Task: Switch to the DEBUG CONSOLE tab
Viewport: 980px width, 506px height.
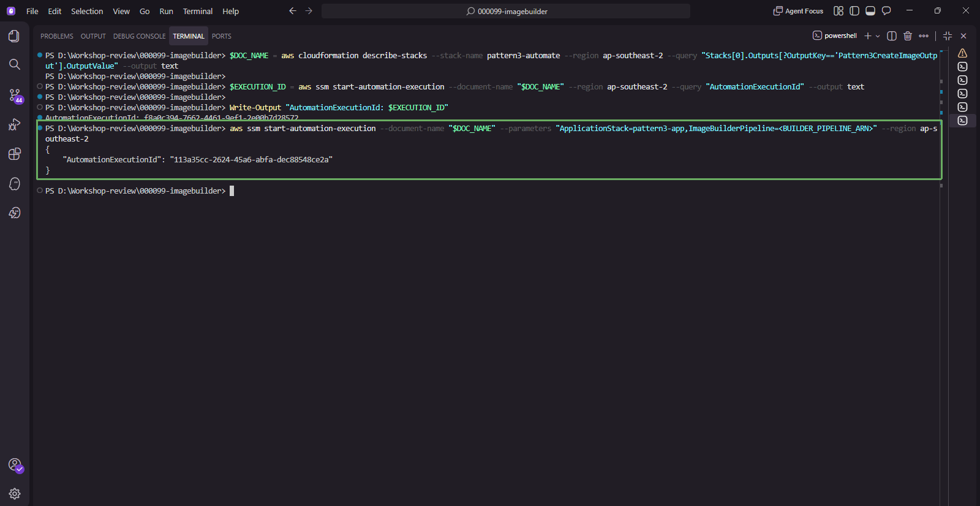Action: pos(139,36)
